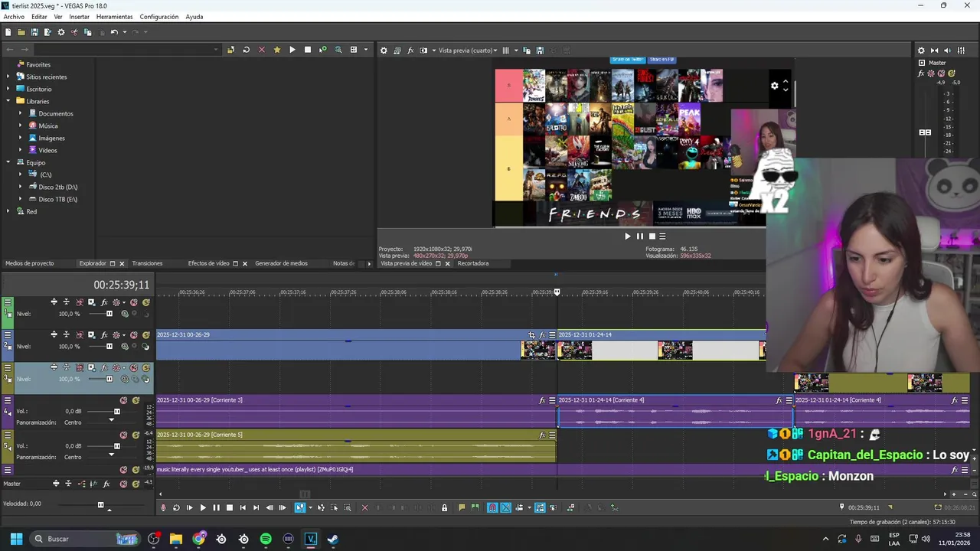Screen dimensions: 980x551
Task: Stop media preview in the Explorer toolbar
Action: (x=308, y=50)
